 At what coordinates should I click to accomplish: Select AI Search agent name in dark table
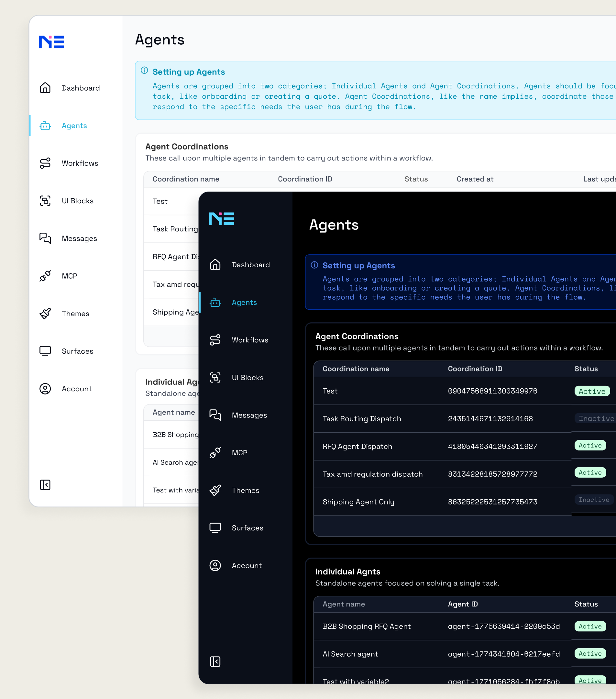click(x=350, y=654)
